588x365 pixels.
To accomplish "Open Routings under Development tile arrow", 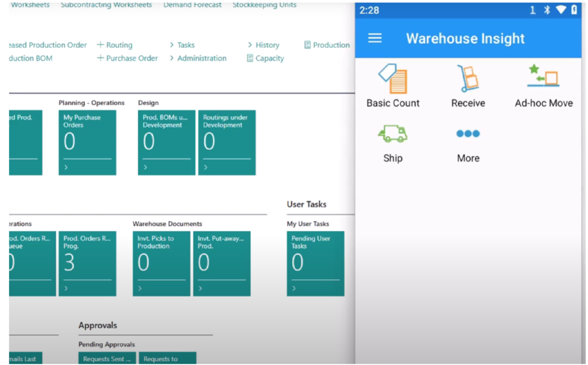I will [206, 167].
